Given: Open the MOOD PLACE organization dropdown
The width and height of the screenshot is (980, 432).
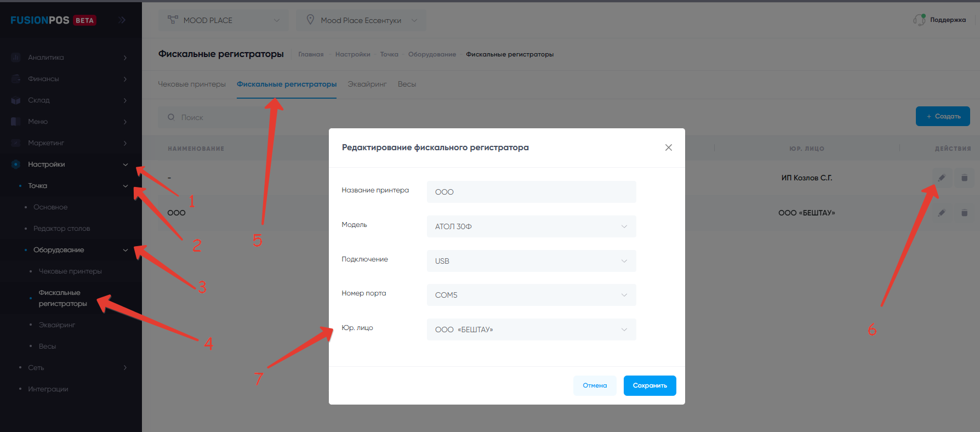Looking at the screenshot, I should pyautogui.click(x=224, y=20).
